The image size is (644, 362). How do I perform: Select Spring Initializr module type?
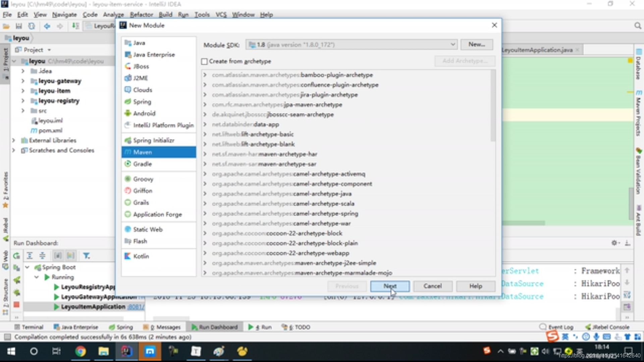coord(154,140)
